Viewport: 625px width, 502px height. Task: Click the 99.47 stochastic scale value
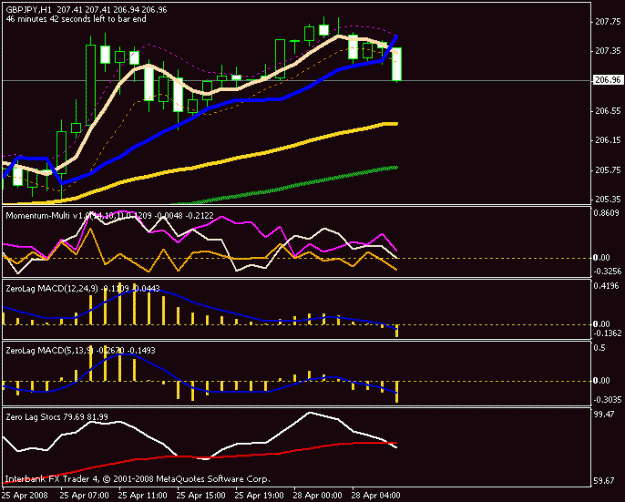click(x=604, y=415)
